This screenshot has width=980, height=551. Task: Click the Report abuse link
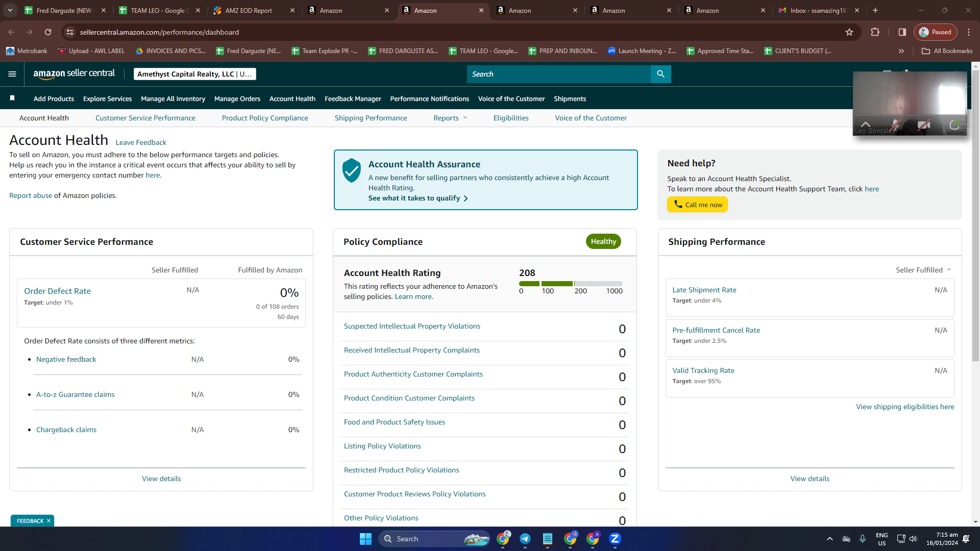(31, 195)
